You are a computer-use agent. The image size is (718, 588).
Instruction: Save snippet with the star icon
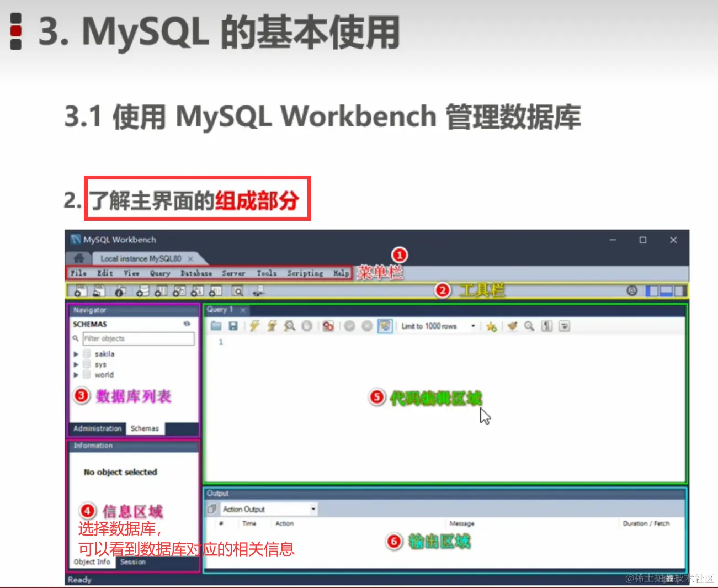(491, 326)
